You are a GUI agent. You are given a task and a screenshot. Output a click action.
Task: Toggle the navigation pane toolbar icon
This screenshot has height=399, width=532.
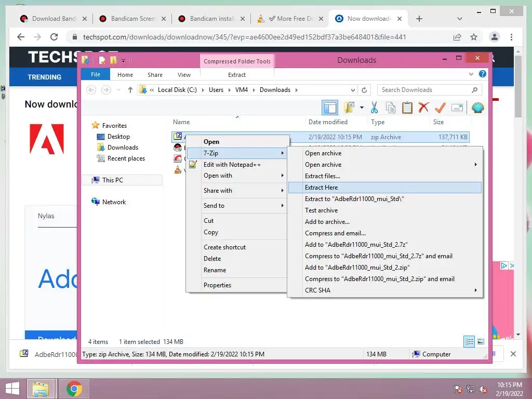[x=330, y=108]
